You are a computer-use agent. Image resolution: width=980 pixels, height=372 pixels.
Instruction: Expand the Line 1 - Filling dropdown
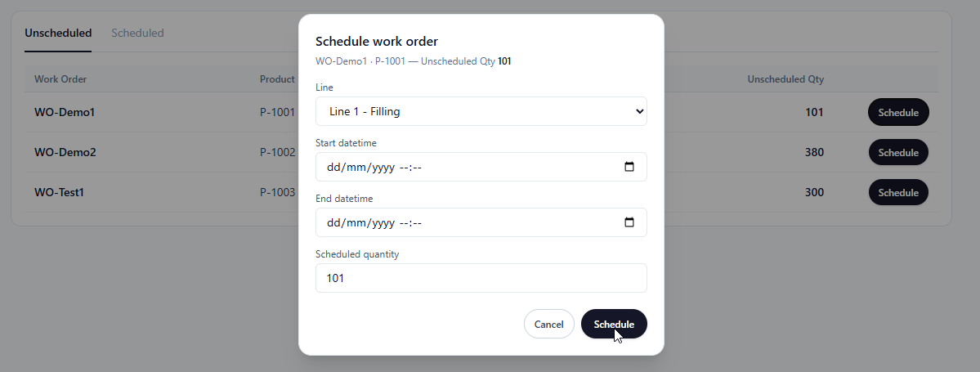pyautogui.click(x=481, y=111)
